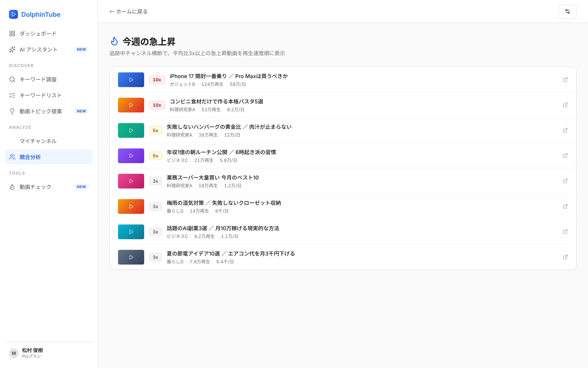
Task: Play the AI副業3選 teal thumbnail
Action: [x=131, y=232]
